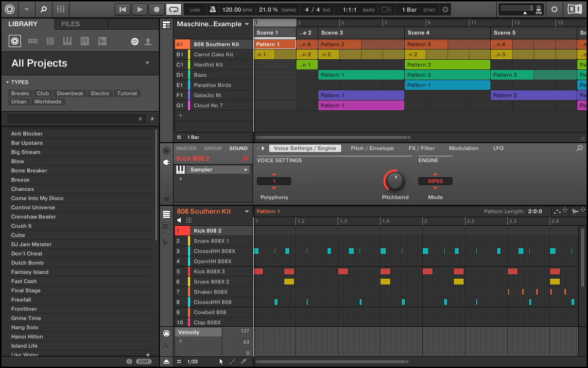
Task: Select the pencil paint tool
Action: [232, 361]
